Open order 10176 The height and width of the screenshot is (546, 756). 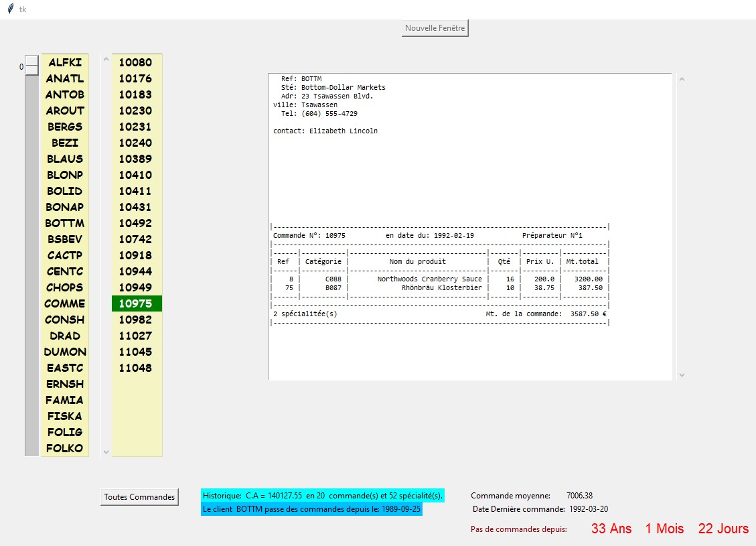tap(137, 78)
